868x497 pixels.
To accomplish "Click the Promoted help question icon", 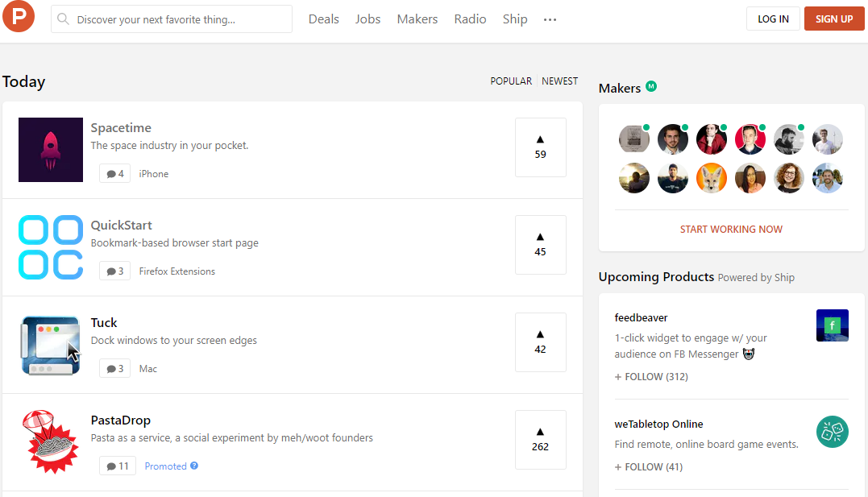I will point(194,466).
